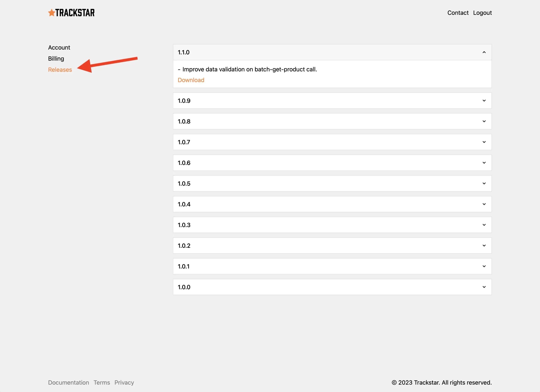Expand the 1.0.4 release chevron
The width and height of the screenshot is (540, 392).
(484, 204)
